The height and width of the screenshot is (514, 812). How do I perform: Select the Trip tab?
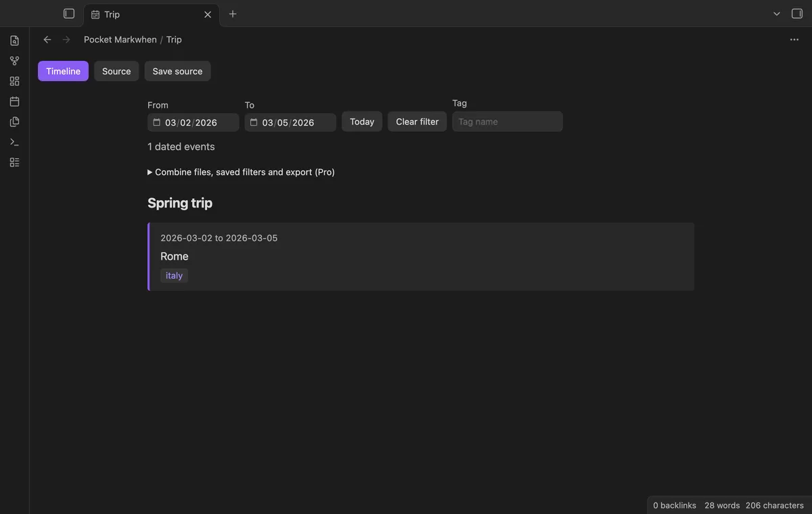[x=152, y=14]
